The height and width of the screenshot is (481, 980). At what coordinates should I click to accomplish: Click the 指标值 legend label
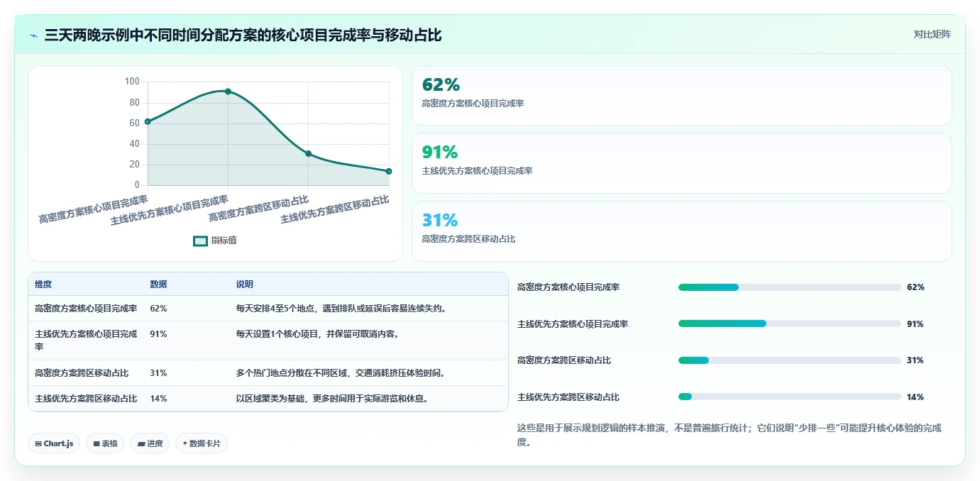224,240
